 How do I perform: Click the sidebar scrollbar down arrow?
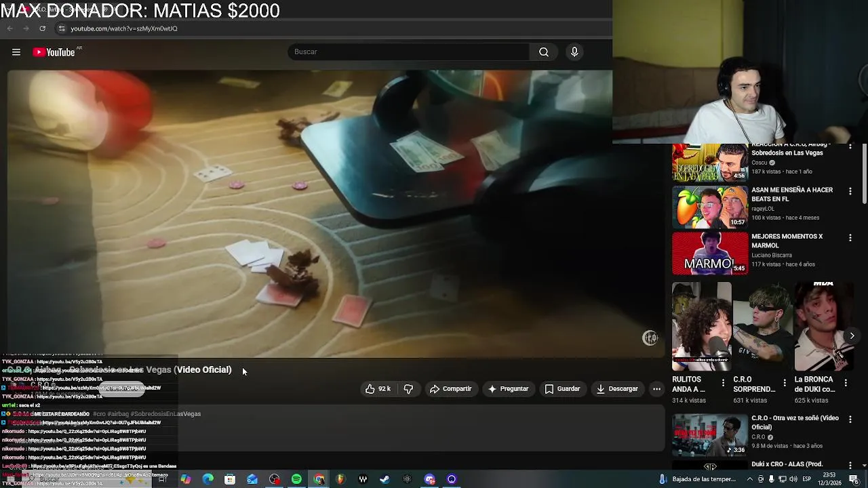tap(864, 466)
